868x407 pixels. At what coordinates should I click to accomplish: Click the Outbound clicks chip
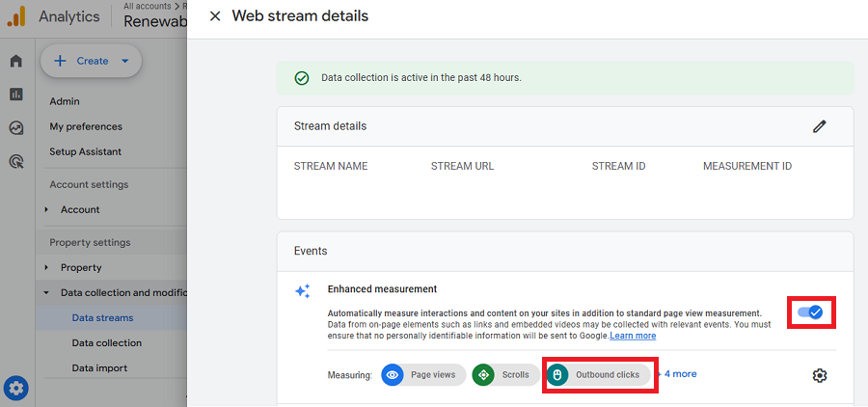pyautogui.click(x=599, y=375)
